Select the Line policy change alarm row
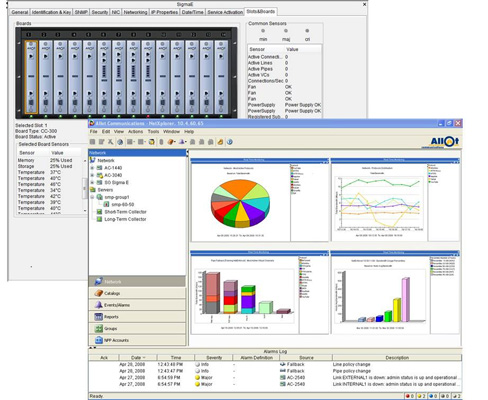Image resolution: width=488 pixels, height=400 pixels. point(275,364)
